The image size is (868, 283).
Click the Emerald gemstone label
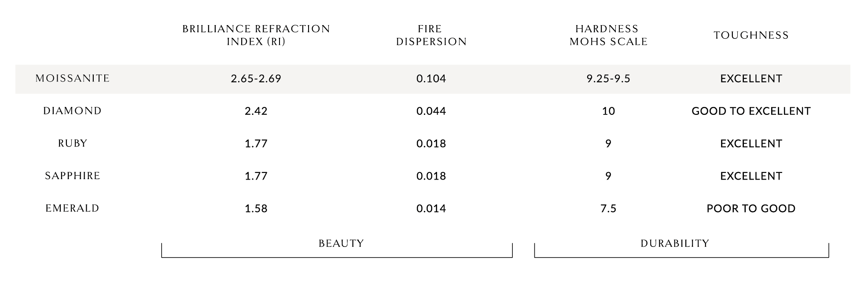[73, 208]
